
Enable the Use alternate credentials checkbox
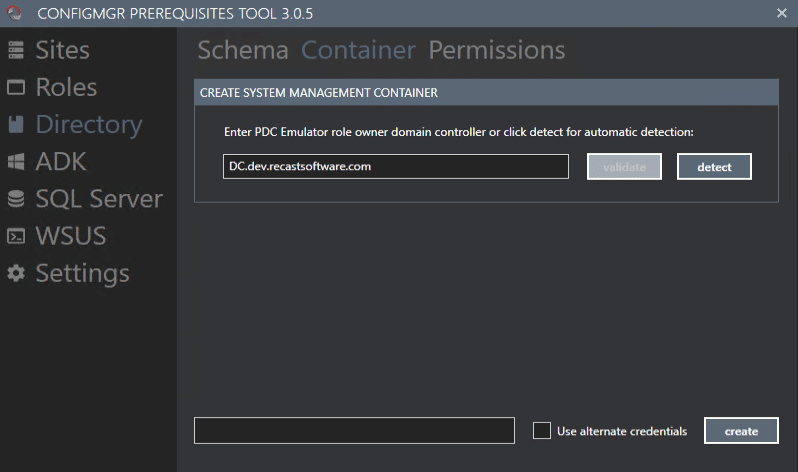click(542, 431)
